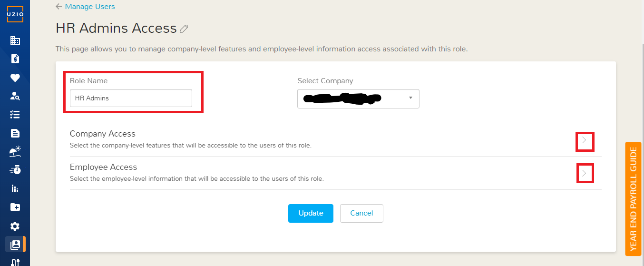Open the person search icon in the sidebar
This screenshot has height=266, width=644.
coord(15,96)
